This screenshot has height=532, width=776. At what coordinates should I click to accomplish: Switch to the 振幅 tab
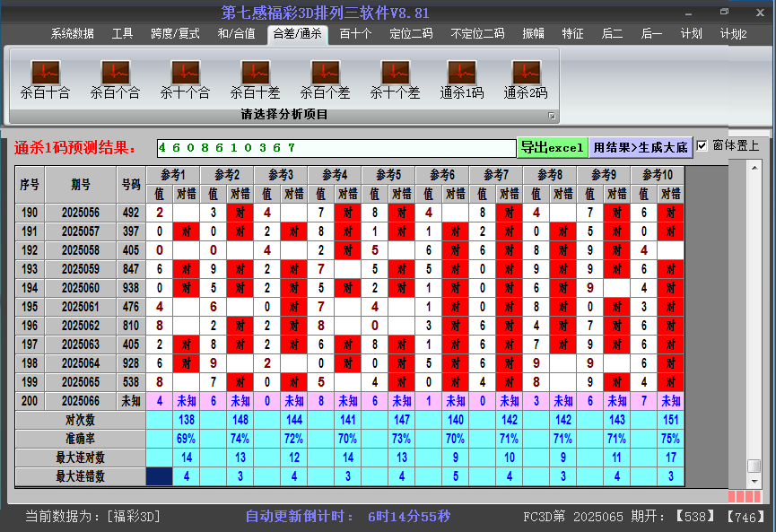(x=533, y=34)
